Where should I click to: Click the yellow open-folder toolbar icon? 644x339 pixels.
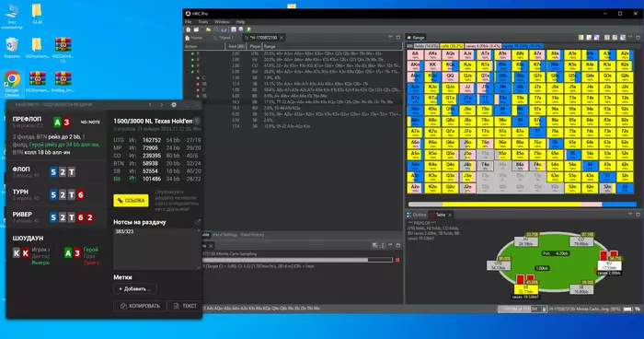[208, 29]
